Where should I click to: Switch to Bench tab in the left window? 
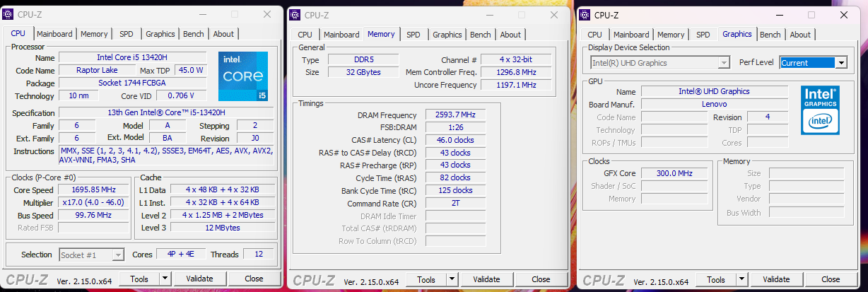click(193, 34)
